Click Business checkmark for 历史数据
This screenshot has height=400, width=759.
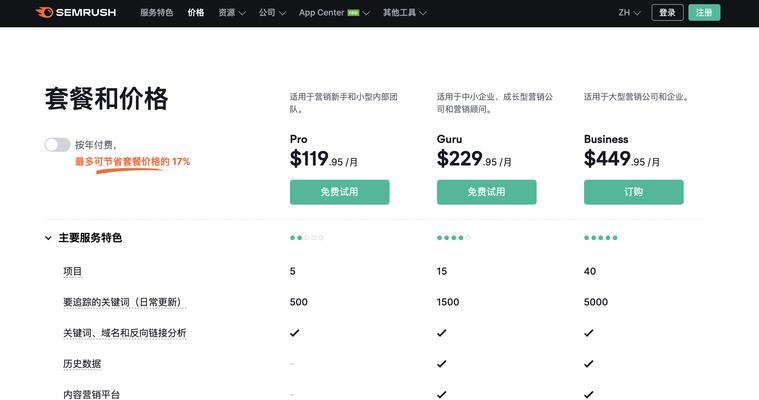pos(589,364)
